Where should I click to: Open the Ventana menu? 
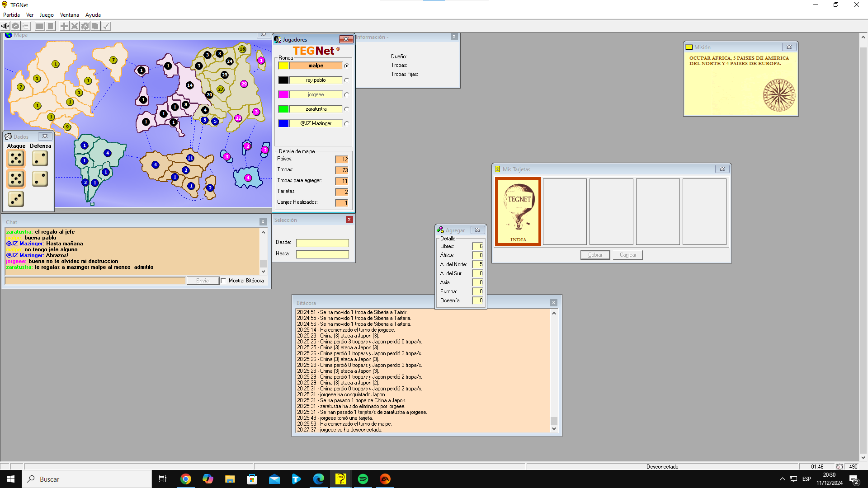pyautogui.click(x=69, y=15)
